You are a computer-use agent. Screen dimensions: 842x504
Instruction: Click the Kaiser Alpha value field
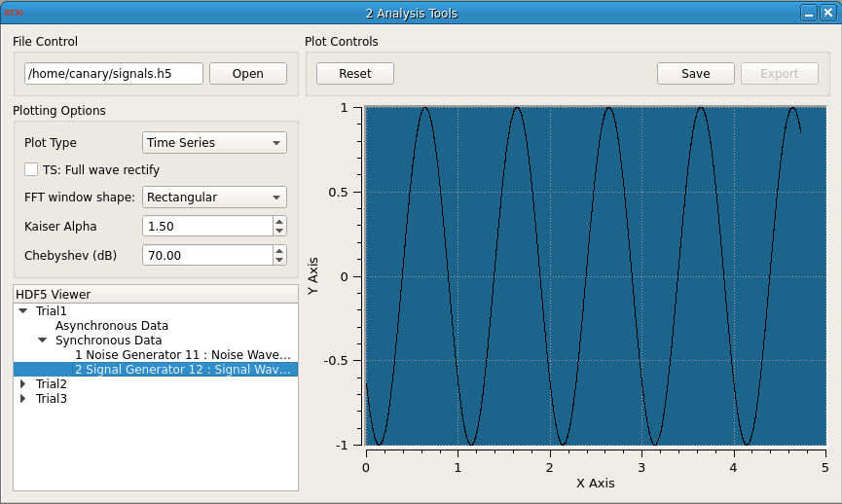coord(207,226)
